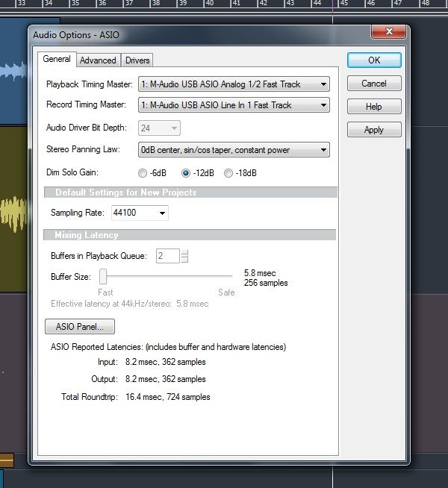Click the Buffer Size slider handle
The width and height of the screenshot is (448, 488).
(x=105, y=276)
